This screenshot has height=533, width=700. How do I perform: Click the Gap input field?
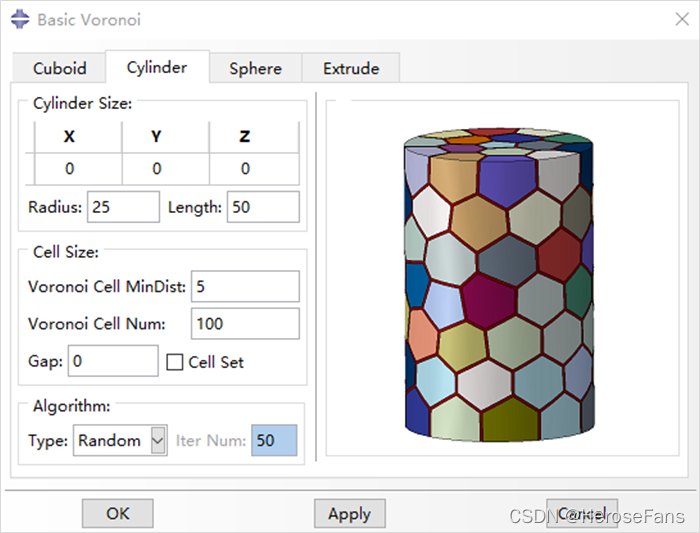tap(113, 361)
